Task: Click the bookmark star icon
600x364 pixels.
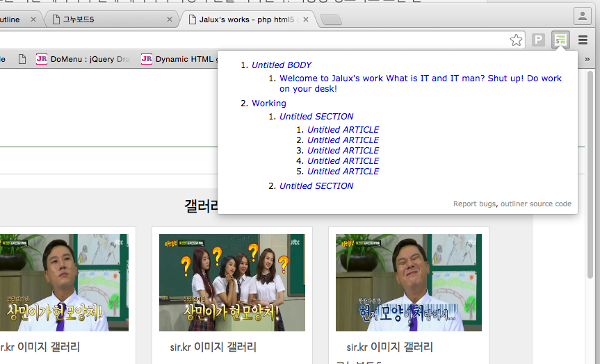Action: click(x=516, y=40)
